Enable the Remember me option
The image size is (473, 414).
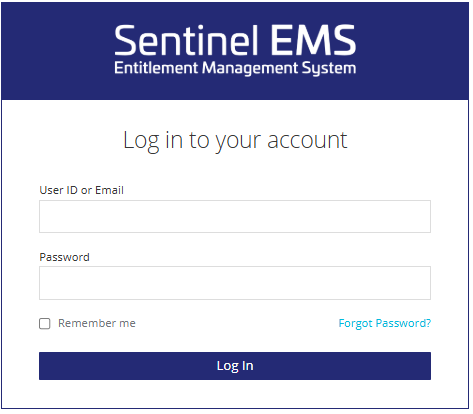coord(45,323)
